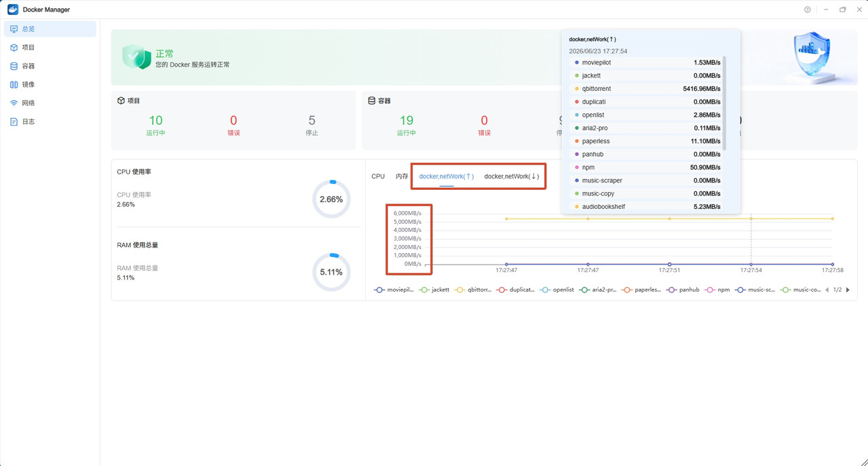This screenshot has width=868, height=466.
Task: Click the green shield status icon
Action: (136, 58)
